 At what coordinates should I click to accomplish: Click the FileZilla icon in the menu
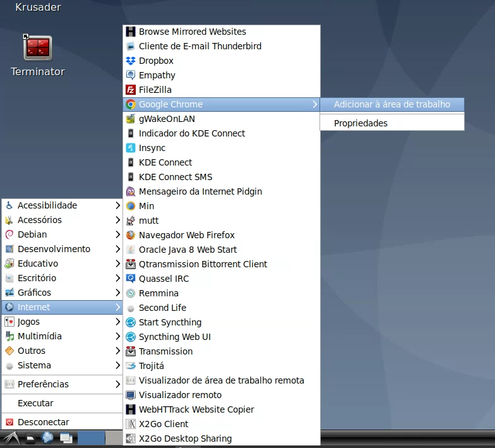[x=130, y=90]
